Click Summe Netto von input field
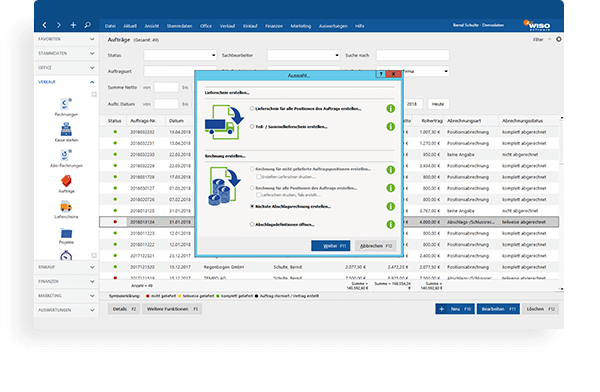The width and height of the screenshot is (600, 392). pos(166,87)
